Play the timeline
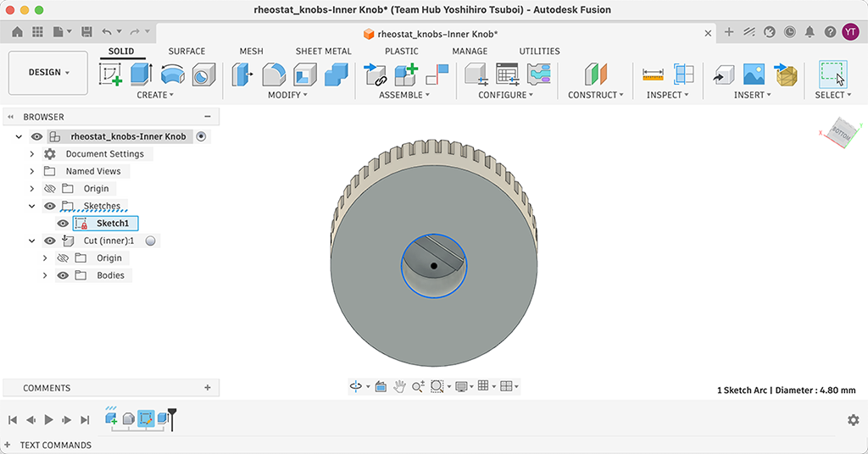This screenshot has width=868, height=454. [48, 420]
